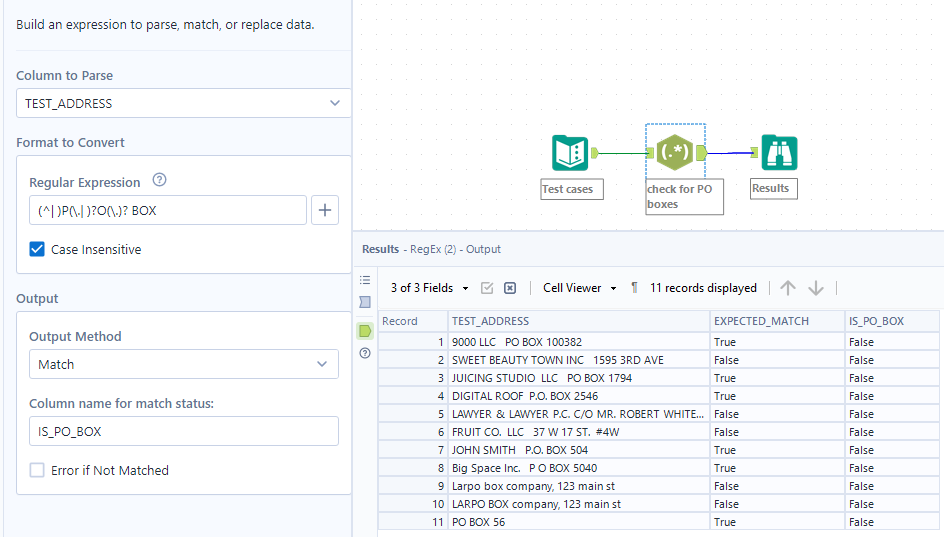The width and height of the screenshot is (944, 537).
Task: Click the match status column name field
Action: point(183,431)
